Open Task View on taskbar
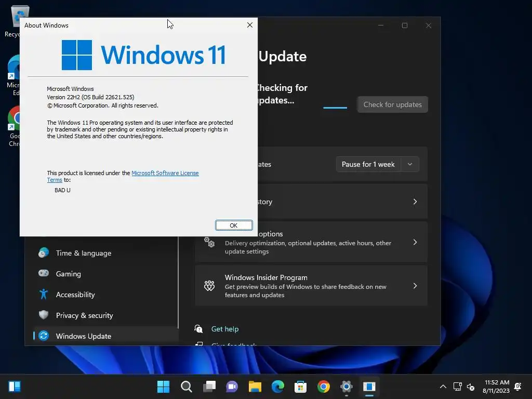Screen dimensions: 532x399 tap(209, 387)
